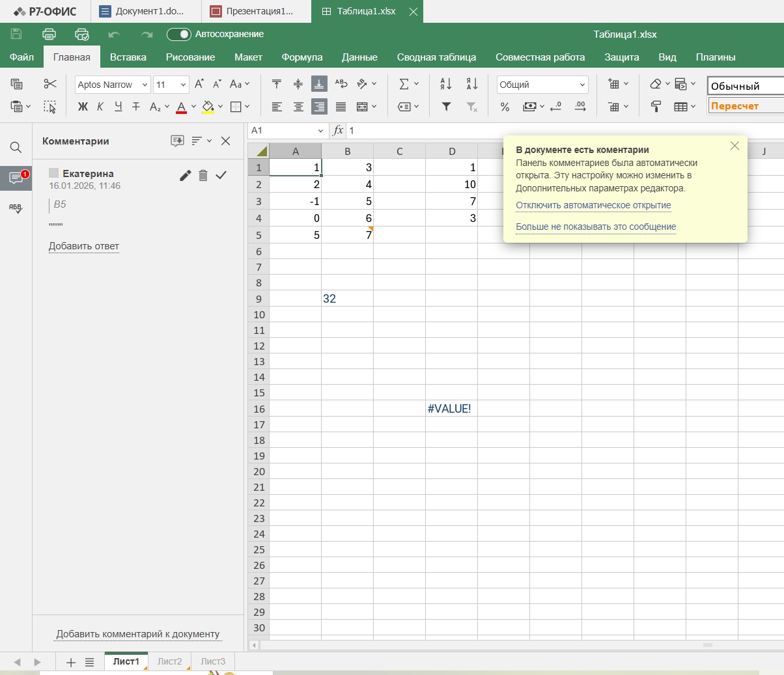Delete Екатерина's comment with the trash icon

tap(203, 175)
